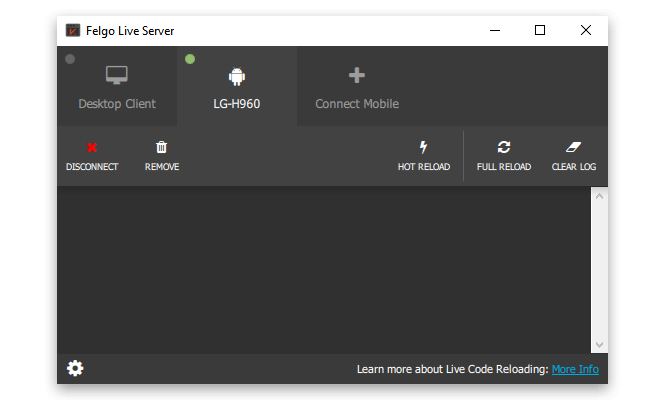Click the scrollbar down arrow in log
The image size is (665, 400).
click(x=599, y=344)
